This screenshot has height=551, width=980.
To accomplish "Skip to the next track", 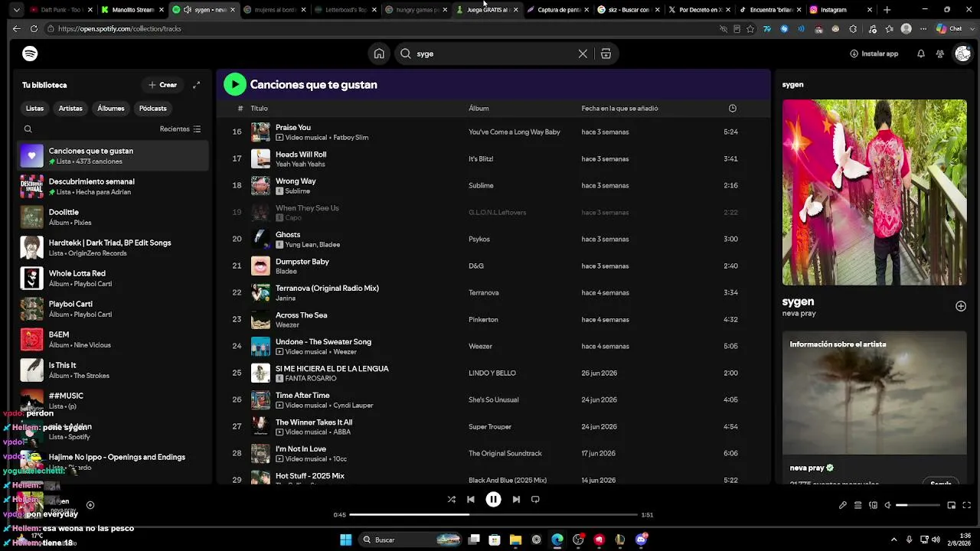I will (516, 500).
